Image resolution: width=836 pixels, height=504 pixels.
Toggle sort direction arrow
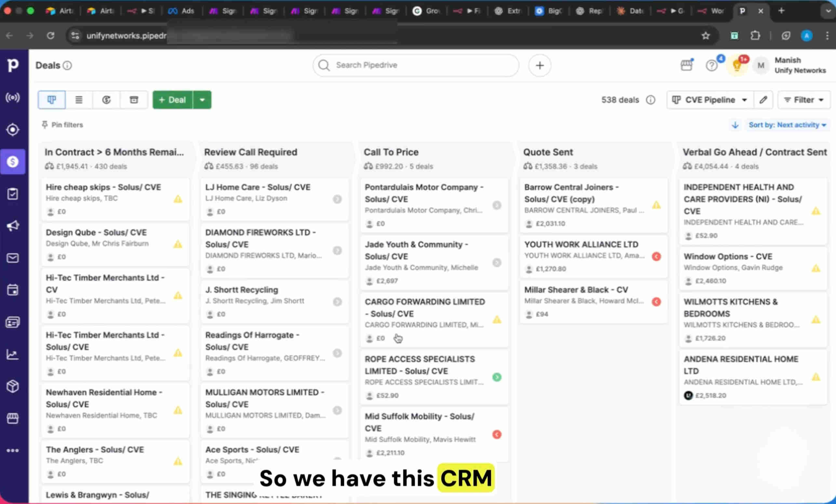point(735,125)
